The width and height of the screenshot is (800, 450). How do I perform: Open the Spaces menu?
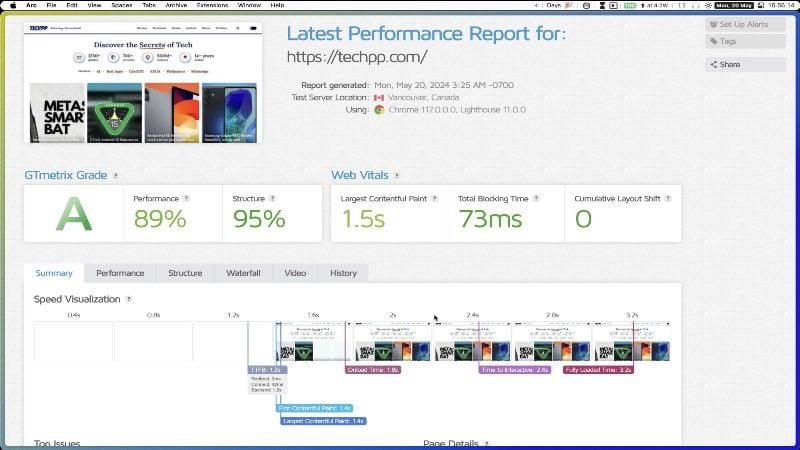coord(121,5)
